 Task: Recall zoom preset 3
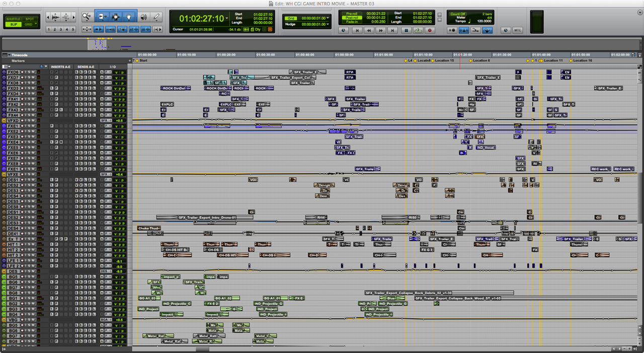60,30
